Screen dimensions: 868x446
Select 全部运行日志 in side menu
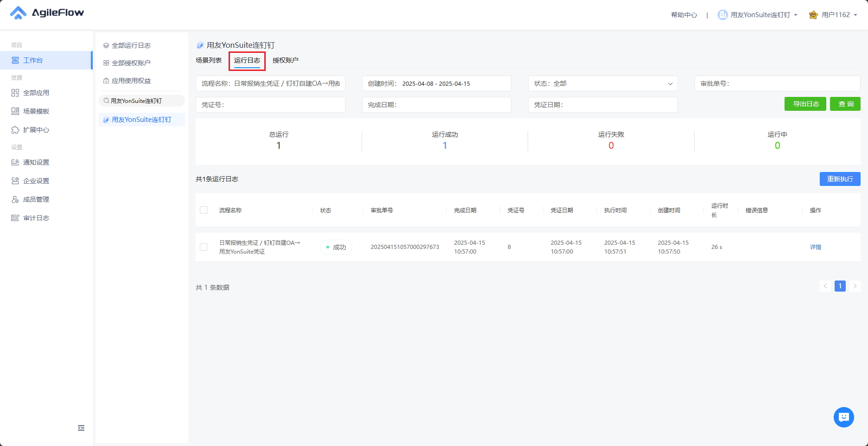131,45
